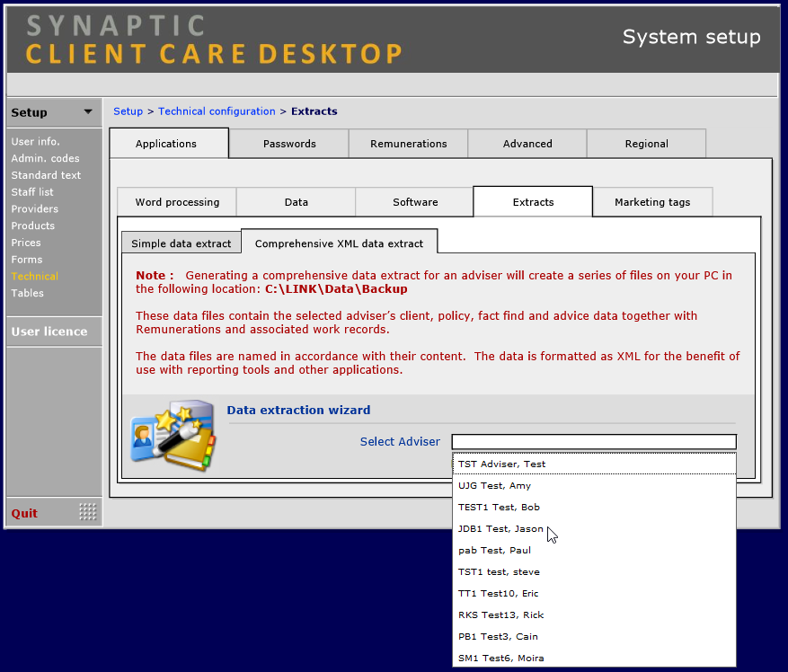Select the Word processing sub-tab
The width and height of the screenshot is (788, 672).
tap(177, 202)
